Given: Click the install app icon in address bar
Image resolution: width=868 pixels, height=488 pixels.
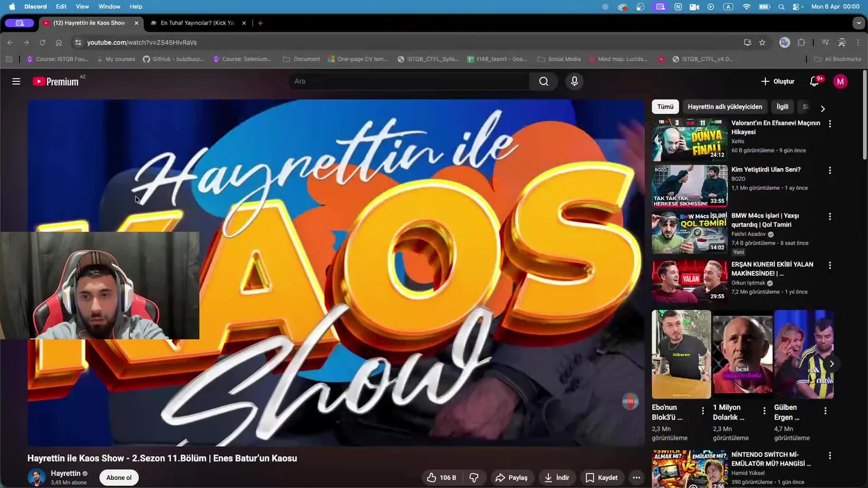Looking at the screenshot, I should coord(747,42).
